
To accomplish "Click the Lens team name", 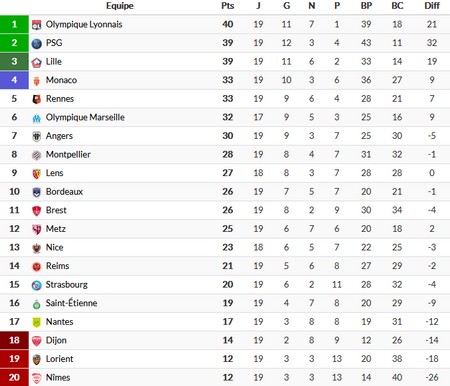I will pyautogui.click(x=55, y=173).
